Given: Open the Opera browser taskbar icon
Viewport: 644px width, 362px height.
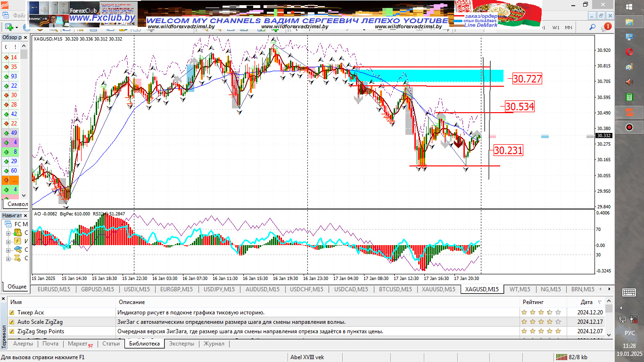Looking at the screenshot, I should [x=629, y=51].
